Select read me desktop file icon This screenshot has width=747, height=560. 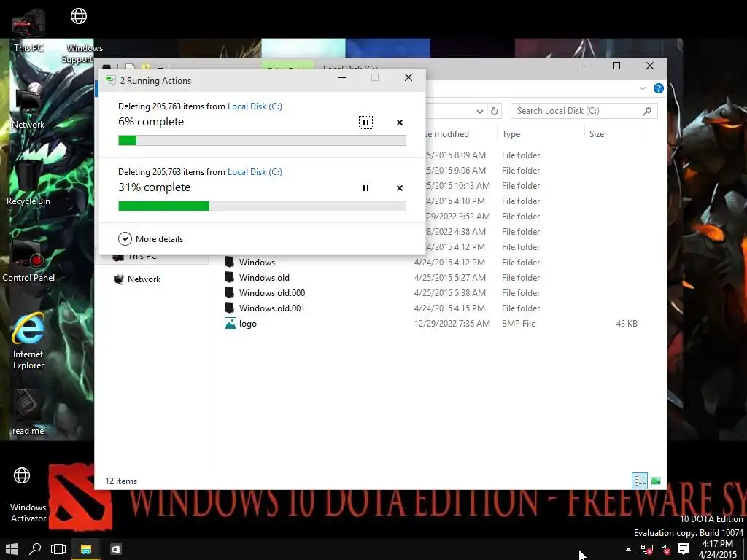pos(28,413)
